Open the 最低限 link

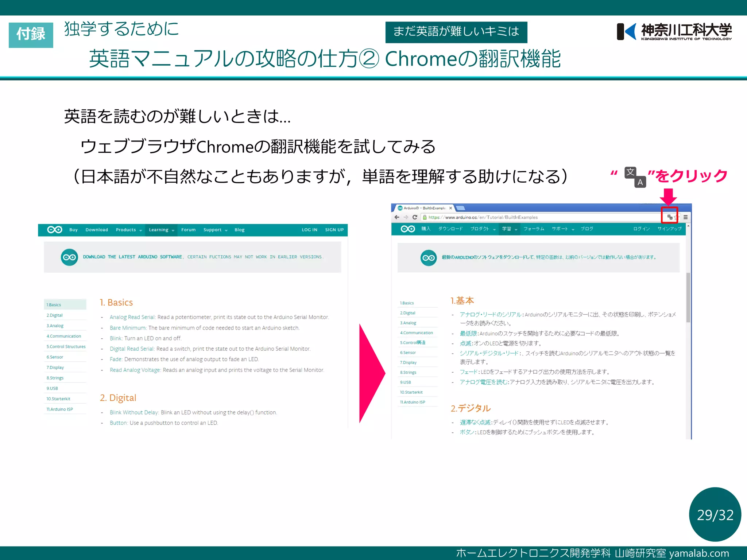[468, 334]
